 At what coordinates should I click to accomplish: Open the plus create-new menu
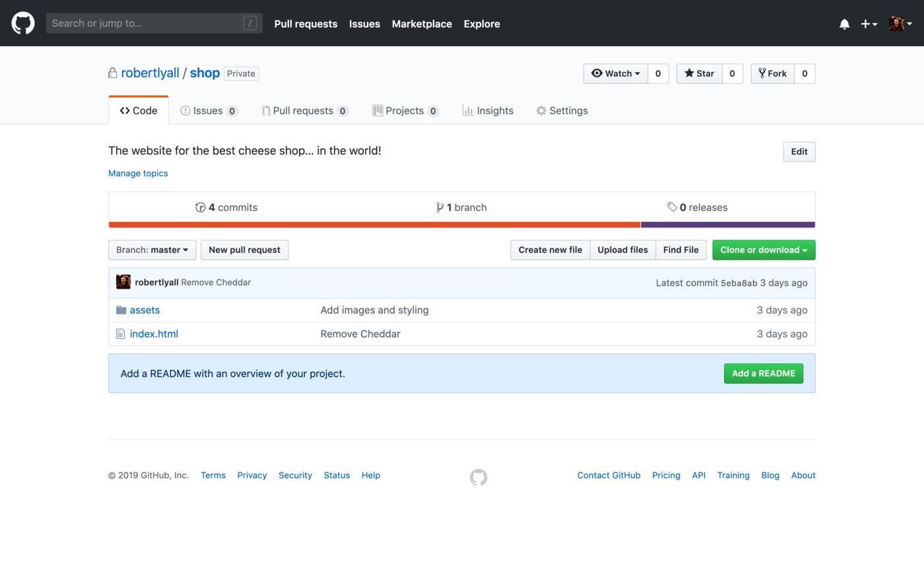869,24
